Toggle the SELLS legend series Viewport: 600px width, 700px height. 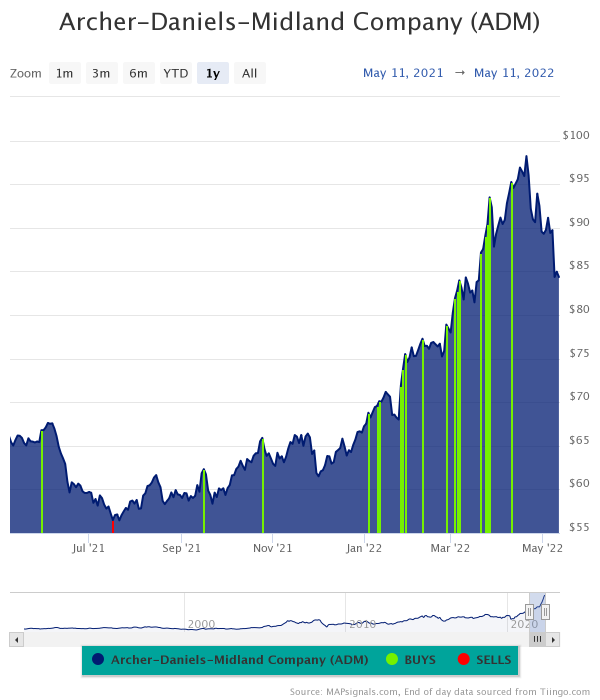pyautogui.click(x=484, y=659)
